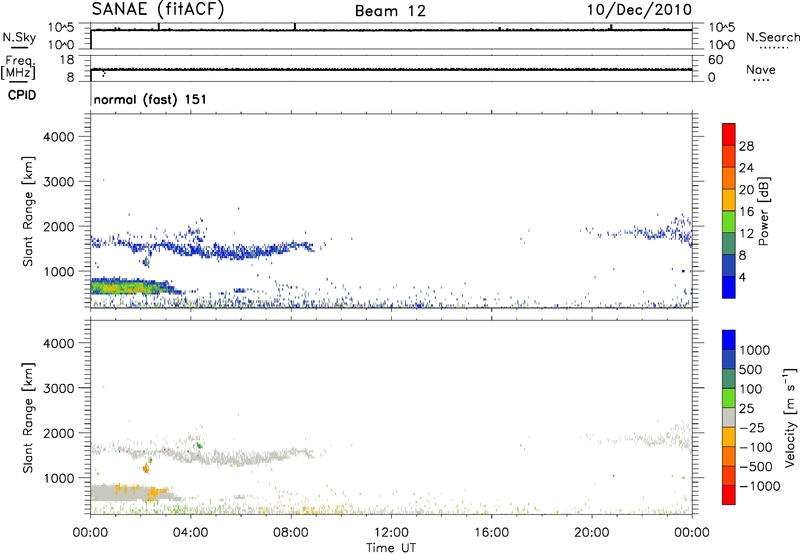
Task: Click the red bottom segment of velocity colorbar
Action: tap(729, 495)
